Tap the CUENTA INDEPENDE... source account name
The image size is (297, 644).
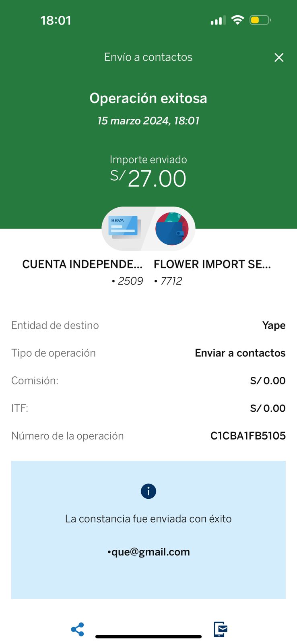click(82, 264)
